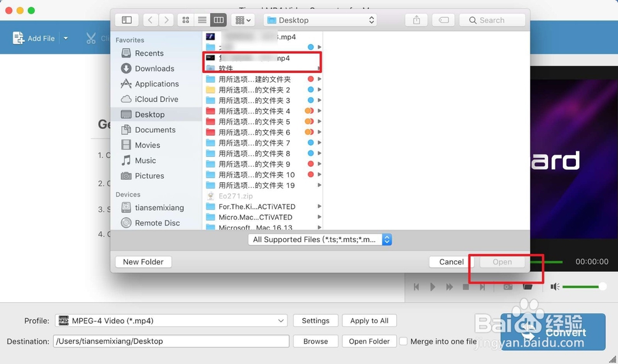Open the All Supported Files filter dropdown
Viewport: 618px width, 364px height.
click(320, 240)
